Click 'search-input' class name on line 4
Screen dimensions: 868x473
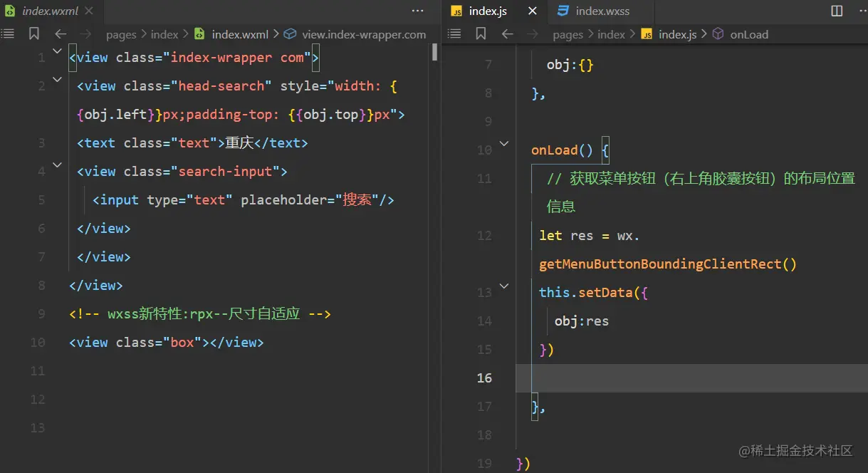click(225, 172)
